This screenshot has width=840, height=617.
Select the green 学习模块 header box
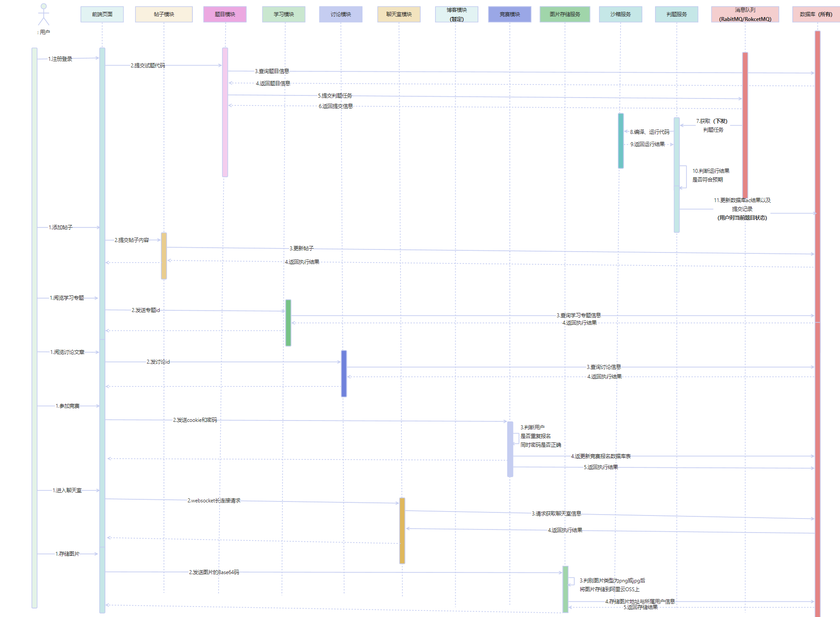(x=284, y=14)
